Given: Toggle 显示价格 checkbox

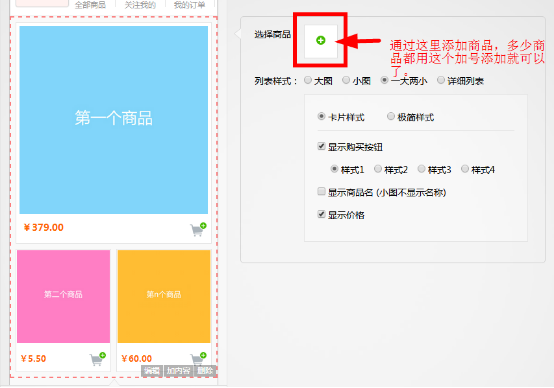Looking at the screenshot, I should click(x=321, y=214).
